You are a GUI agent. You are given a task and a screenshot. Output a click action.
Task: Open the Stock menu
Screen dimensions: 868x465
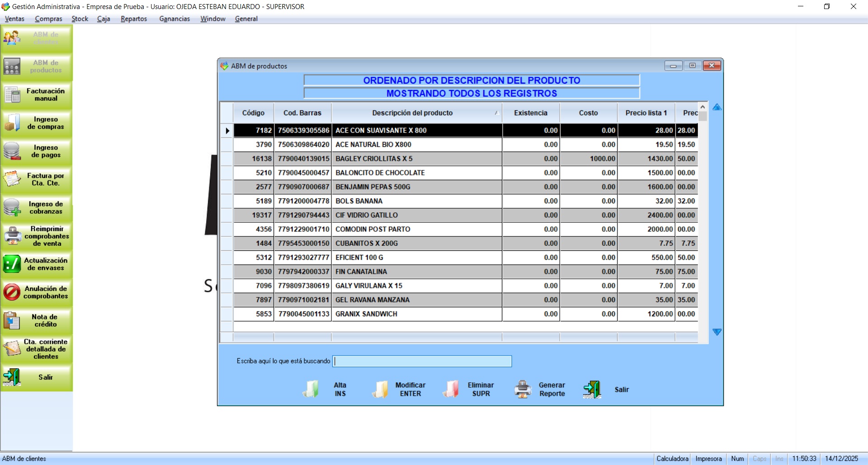(80, 19)
